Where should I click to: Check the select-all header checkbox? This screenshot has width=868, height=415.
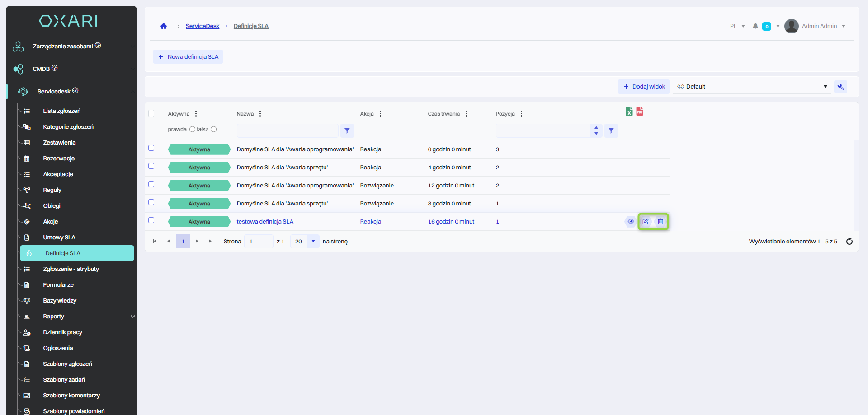click(151, 113)
